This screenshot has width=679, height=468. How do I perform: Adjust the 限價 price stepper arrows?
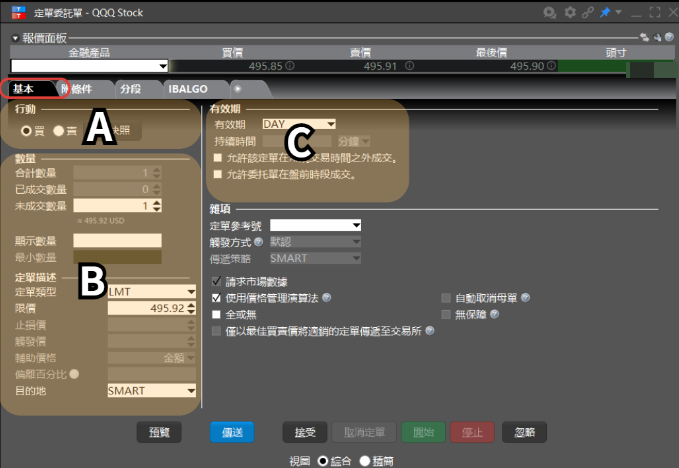(x=191, y=308)
